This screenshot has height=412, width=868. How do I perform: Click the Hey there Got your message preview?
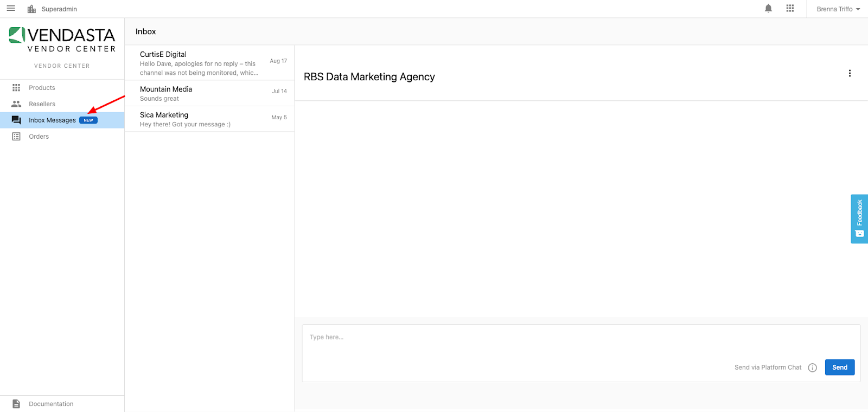[x=185, y=125]
